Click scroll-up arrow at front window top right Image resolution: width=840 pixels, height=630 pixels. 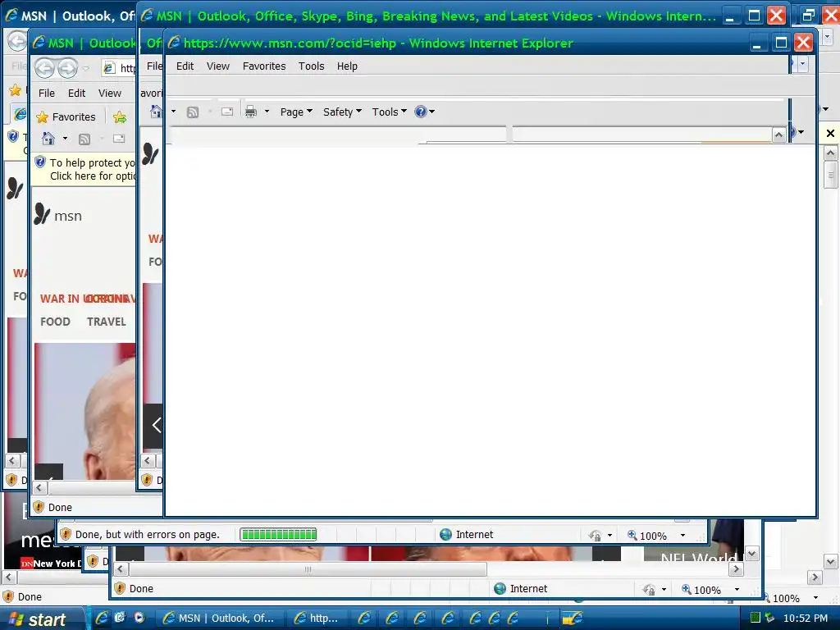click(779, 135)
